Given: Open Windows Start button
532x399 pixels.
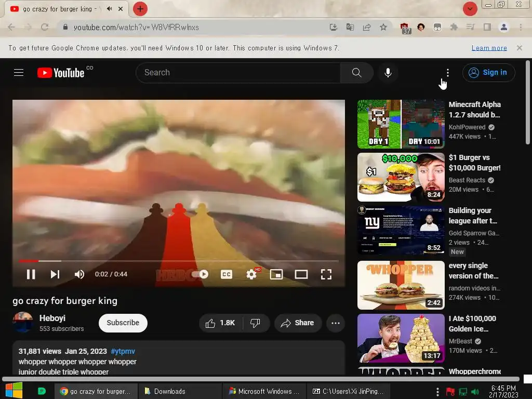Looking at the screenshot, I should [14, 391].
